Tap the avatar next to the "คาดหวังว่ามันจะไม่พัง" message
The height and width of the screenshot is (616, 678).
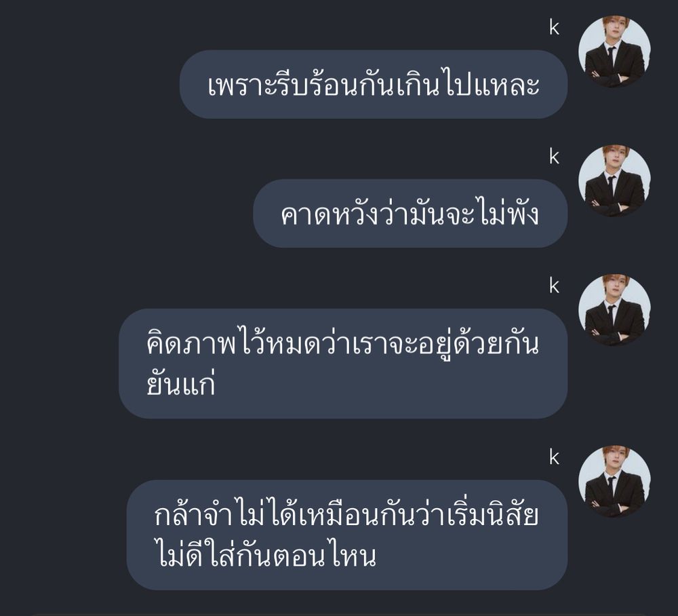coord(614,181)
